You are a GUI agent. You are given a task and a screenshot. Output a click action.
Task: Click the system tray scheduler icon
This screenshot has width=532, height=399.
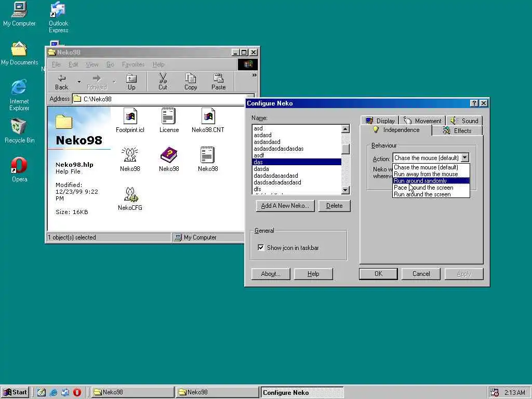tap(495, 392)
